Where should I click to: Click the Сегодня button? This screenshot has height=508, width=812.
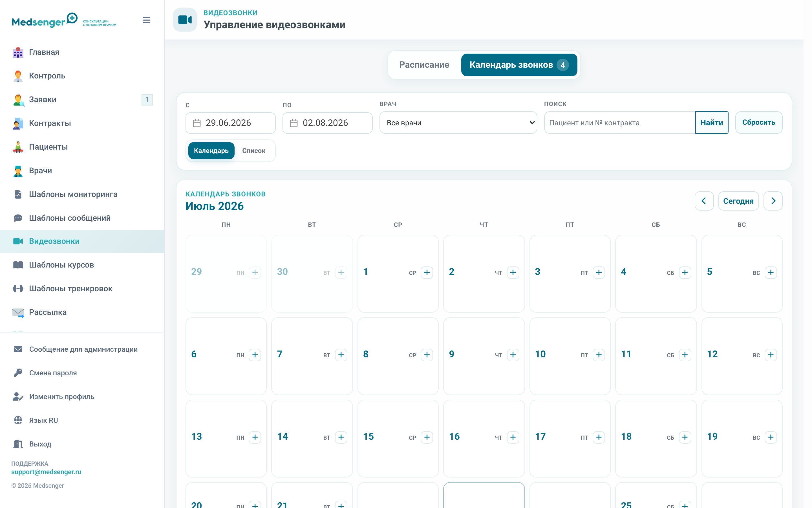pyautogui.click(x=738, y=201)
